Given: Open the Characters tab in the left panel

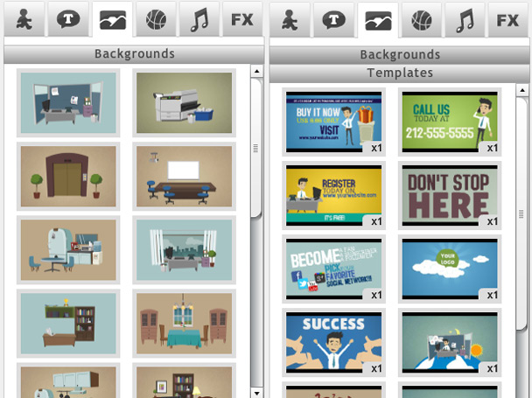Looking at the screenshot, I should [x=24, y=19].
